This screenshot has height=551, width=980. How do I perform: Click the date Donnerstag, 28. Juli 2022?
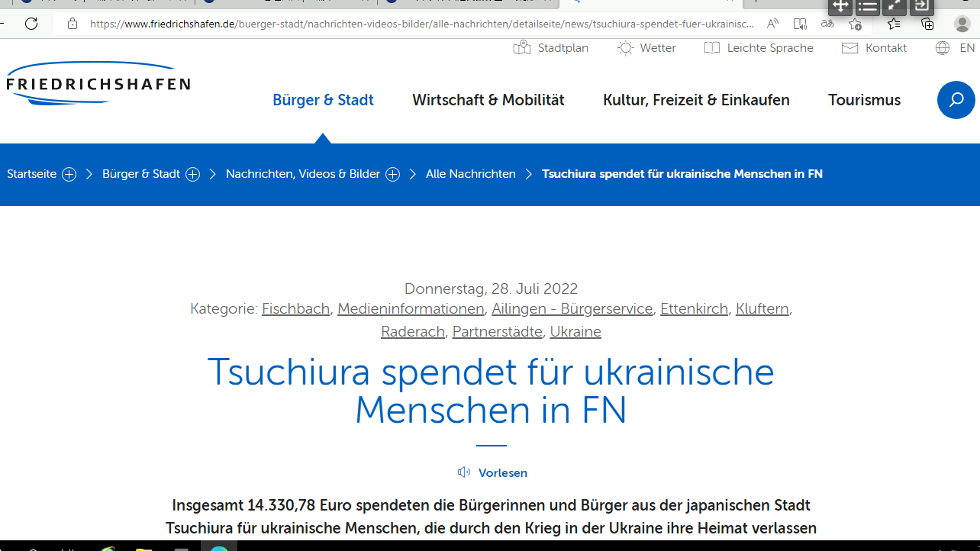point(491,289)
